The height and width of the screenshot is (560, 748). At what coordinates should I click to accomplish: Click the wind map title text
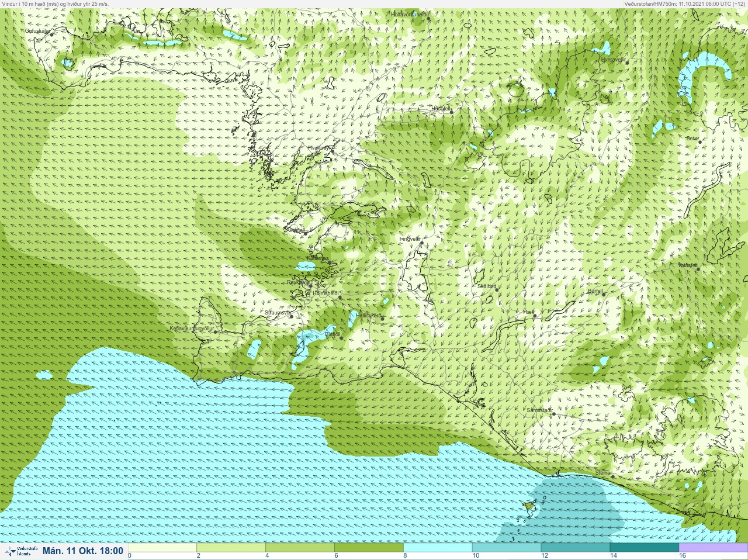coord(55,4)
